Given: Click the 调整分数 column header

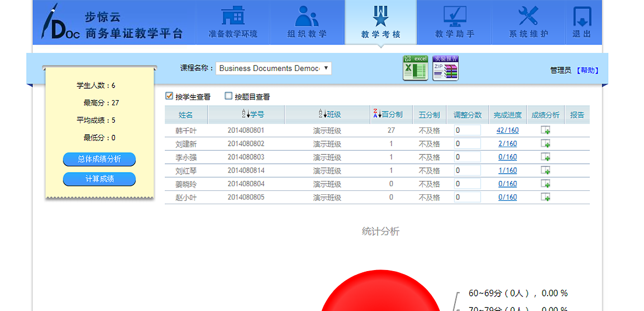Looking at the screenshot, I should 468,115.
